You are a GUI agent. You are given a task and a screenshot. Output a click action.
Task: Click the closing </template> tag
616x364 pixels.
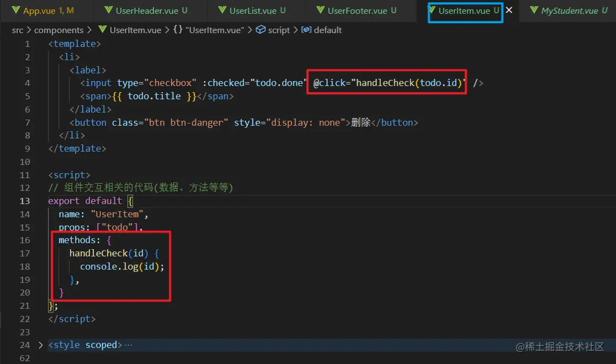click(x=77, y=148)
